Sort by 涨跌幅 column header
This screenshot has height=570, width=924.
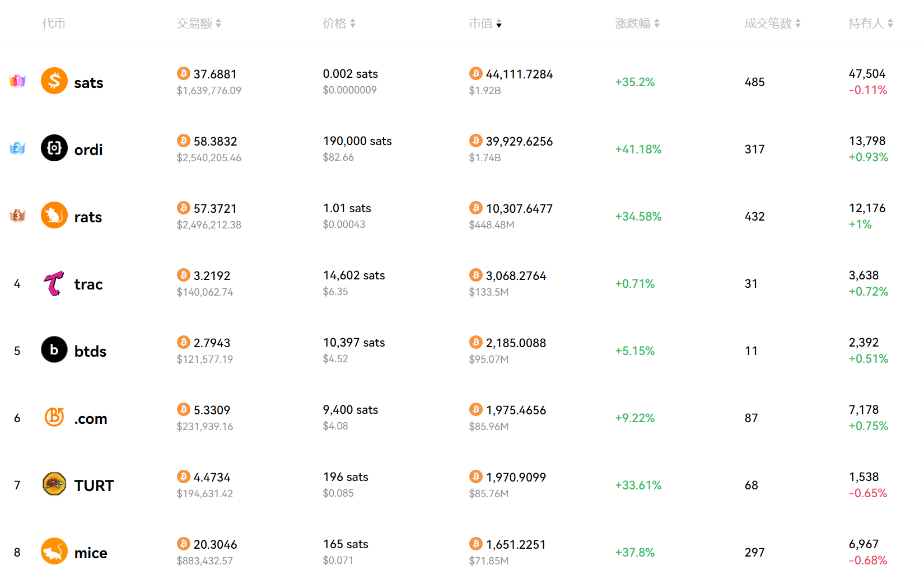pos(657,24)
